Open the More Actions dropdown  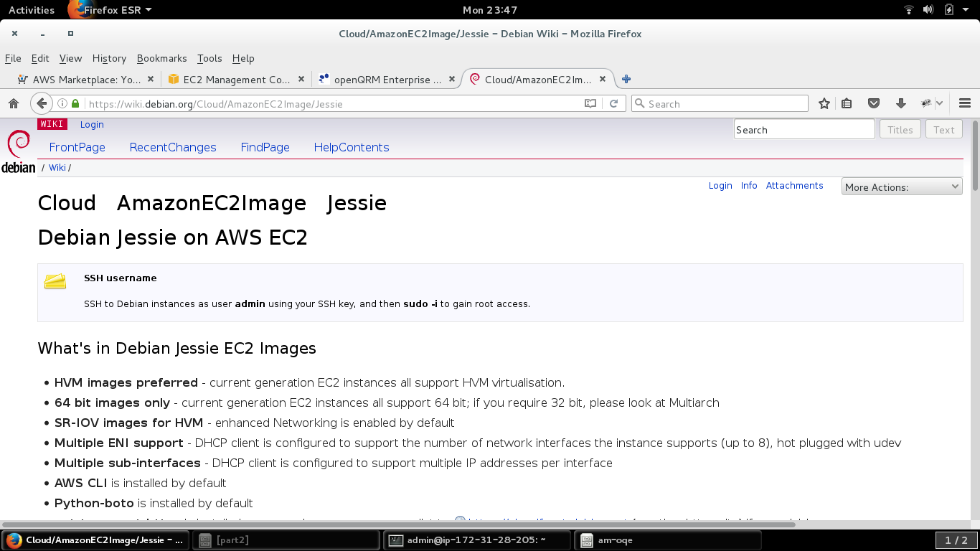[x=902, y=187]
